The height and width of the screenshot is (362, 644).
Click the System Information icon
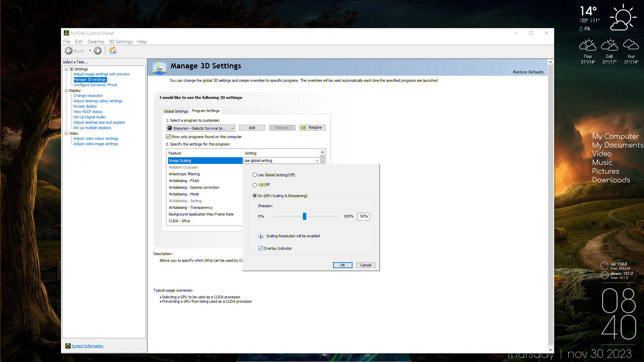[x=68, y=346]
